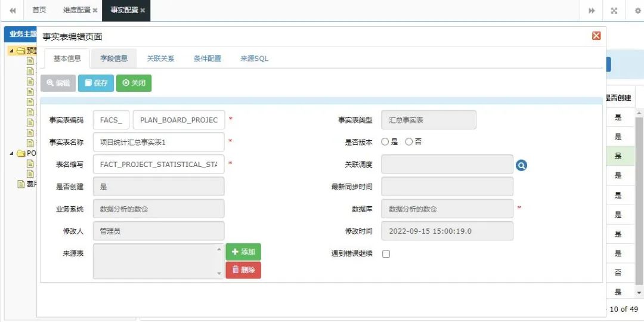Click the 修改人 field showing 管理员
Viewport: 644px width, 322px height.
click(x=159, y=231)
